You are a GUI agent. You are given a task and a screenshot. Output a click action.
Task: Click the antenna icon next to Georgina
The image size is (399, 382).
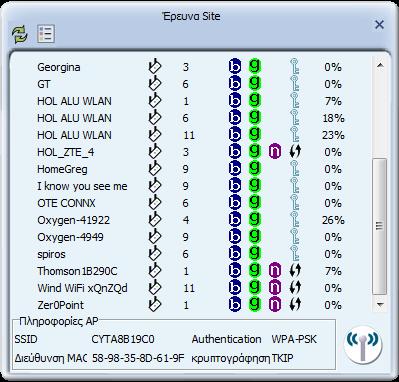tap(154, 66)
